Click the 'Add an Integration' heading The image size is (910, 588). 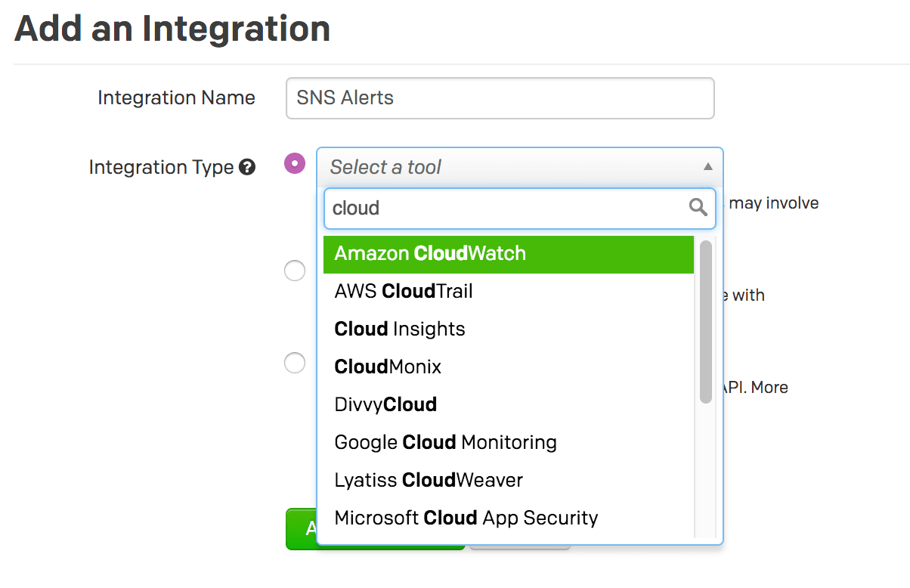pos(172,29)
